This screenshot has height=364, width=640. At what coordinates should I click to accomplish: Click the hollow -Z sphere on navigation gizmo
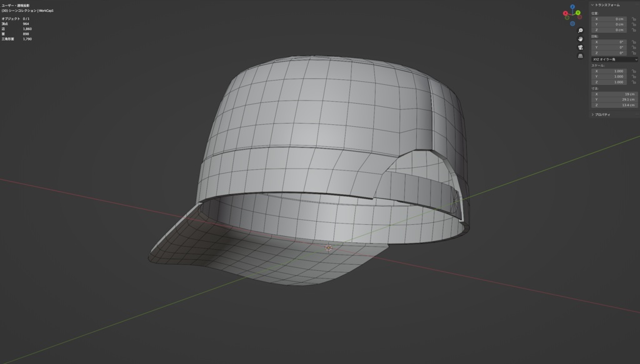coord(573,22)
